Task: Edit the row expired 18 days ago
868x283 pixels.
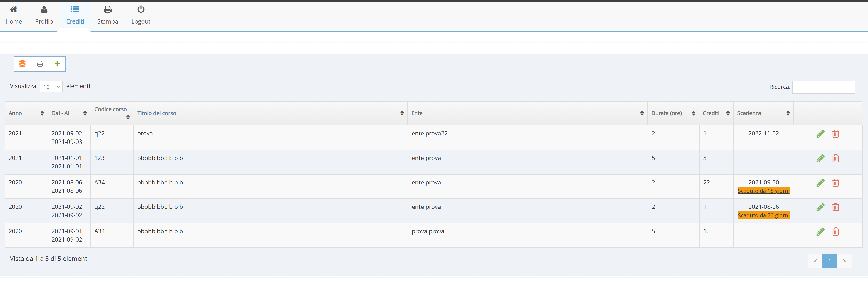Action: (820, 183)
